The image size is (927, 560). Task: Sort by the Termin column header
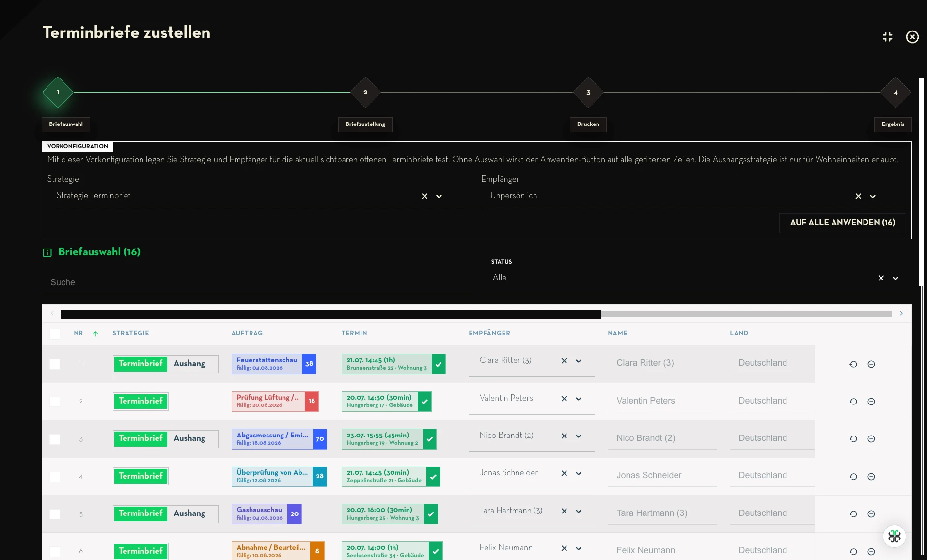[354, 333]
